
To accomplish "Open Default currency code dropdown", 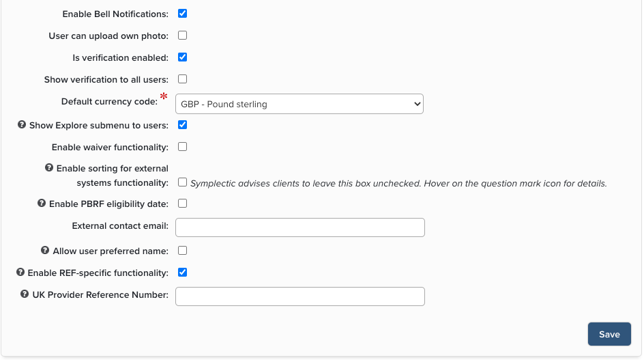I will tap(299, 104).
